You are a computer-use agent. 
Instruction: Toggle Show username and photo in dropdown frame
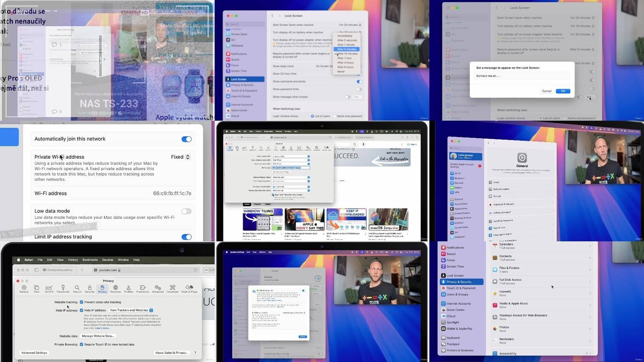[x=359, y=82]
